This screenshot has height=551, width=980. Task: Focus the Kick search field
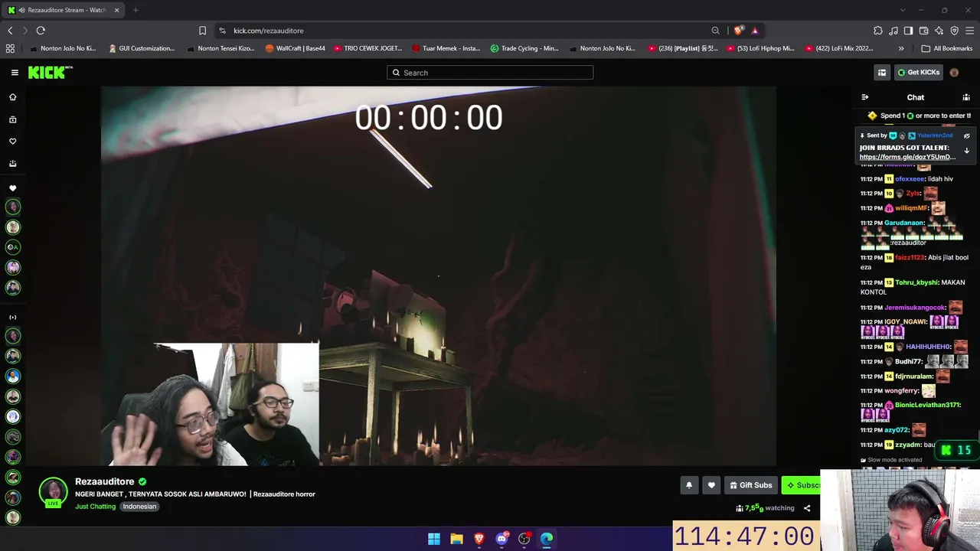[490, 73]
